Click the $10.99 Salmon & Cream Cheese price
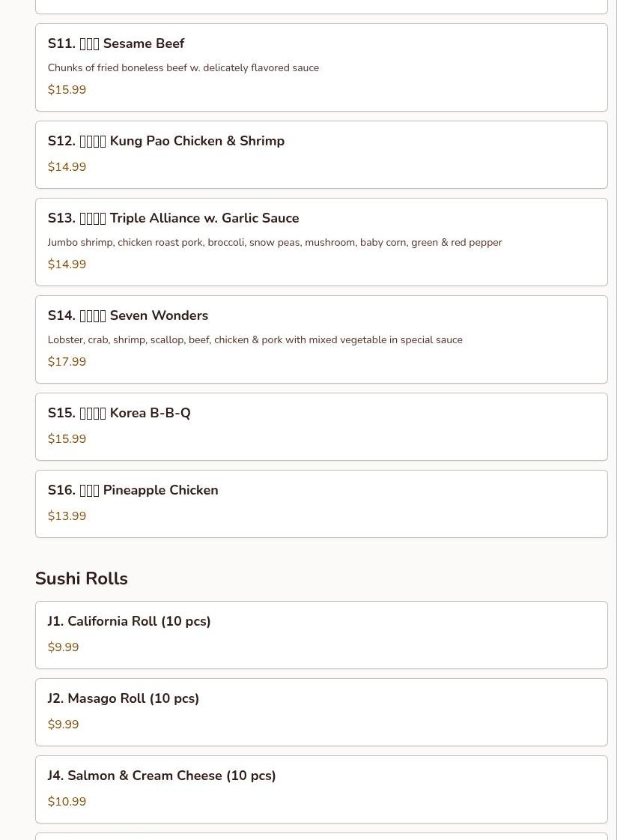Viewport: 632px width, 840px height. click(x=67, y=802)
